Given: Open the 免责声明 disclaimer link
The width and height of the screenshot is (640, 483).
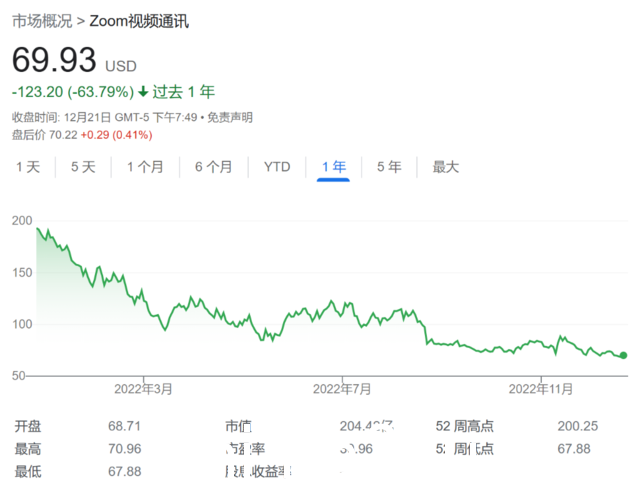Looking at the screenshot, I should point(230,118).
